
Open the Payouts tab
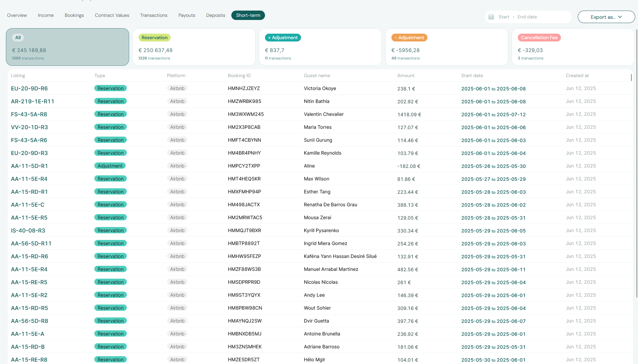[x=187, y=15]
